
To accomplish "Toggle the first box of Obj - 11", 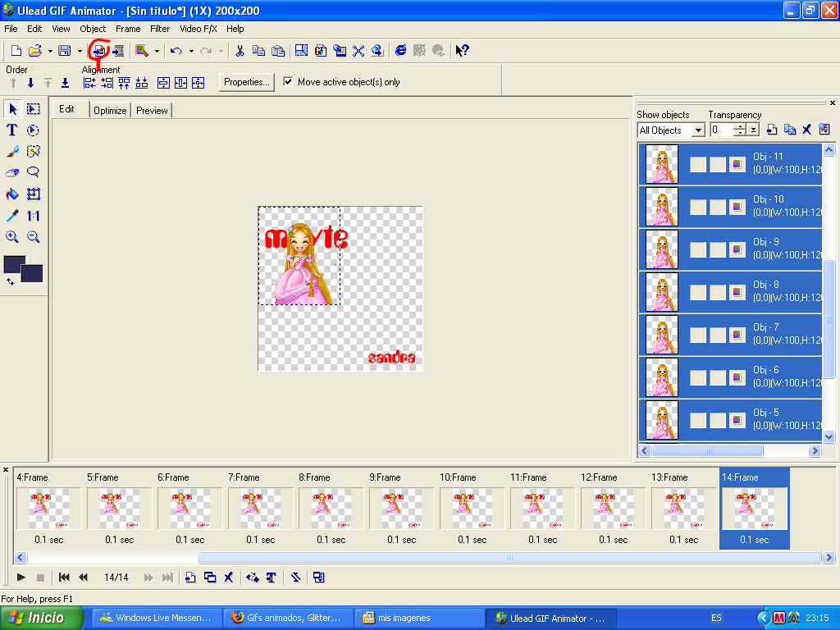I will 697,164.
